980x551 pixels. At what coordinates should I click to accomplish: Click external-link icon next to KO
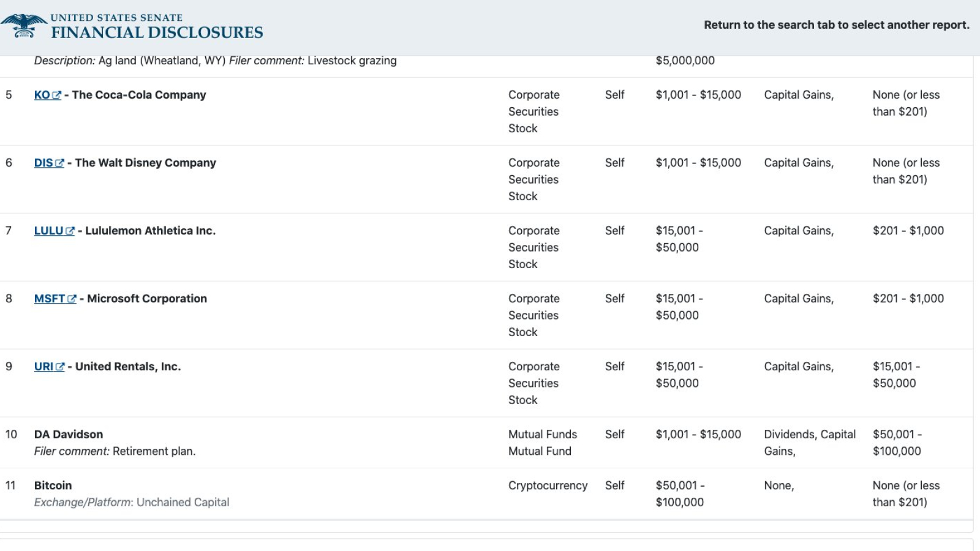[57, 96]
